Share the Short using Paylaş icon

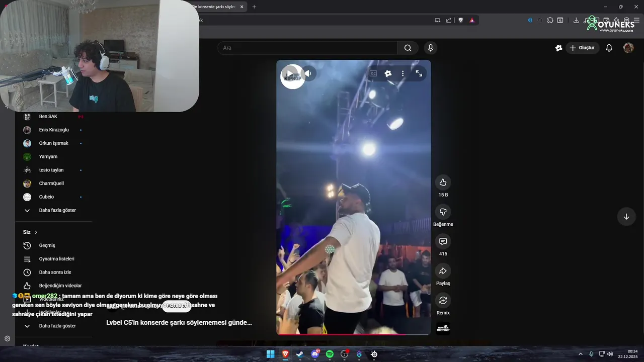coord(443,271)
